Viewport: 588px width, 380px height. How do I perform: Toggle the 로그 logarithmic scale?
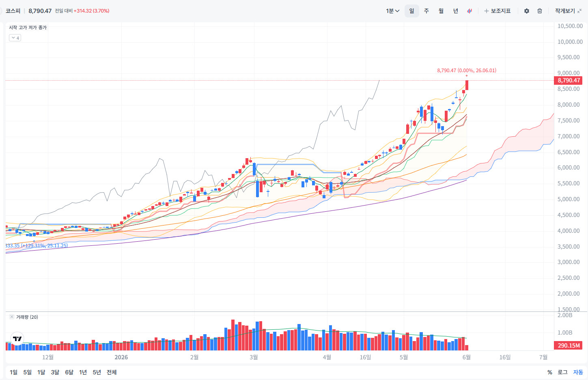point(562,372)
